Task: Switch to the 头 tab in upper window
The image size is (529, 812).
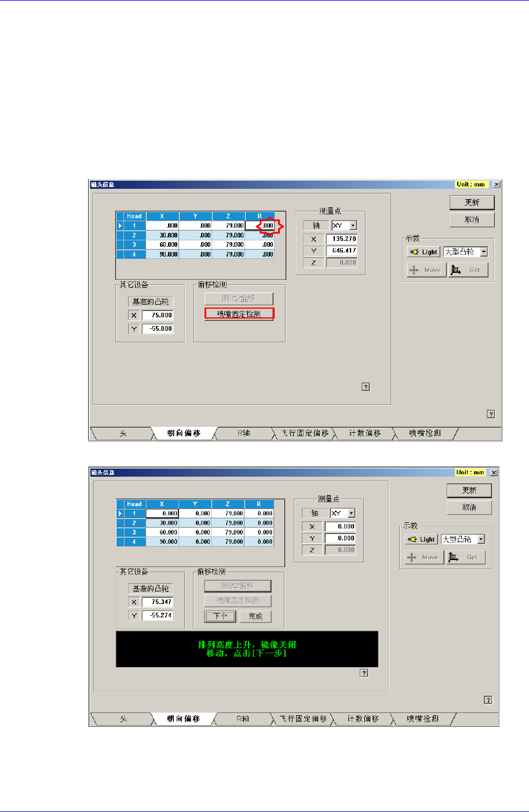Action: (x=123, y=433)
